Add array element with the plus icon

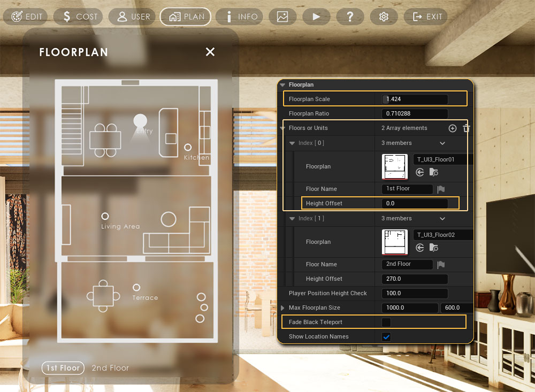click(452, 128)
